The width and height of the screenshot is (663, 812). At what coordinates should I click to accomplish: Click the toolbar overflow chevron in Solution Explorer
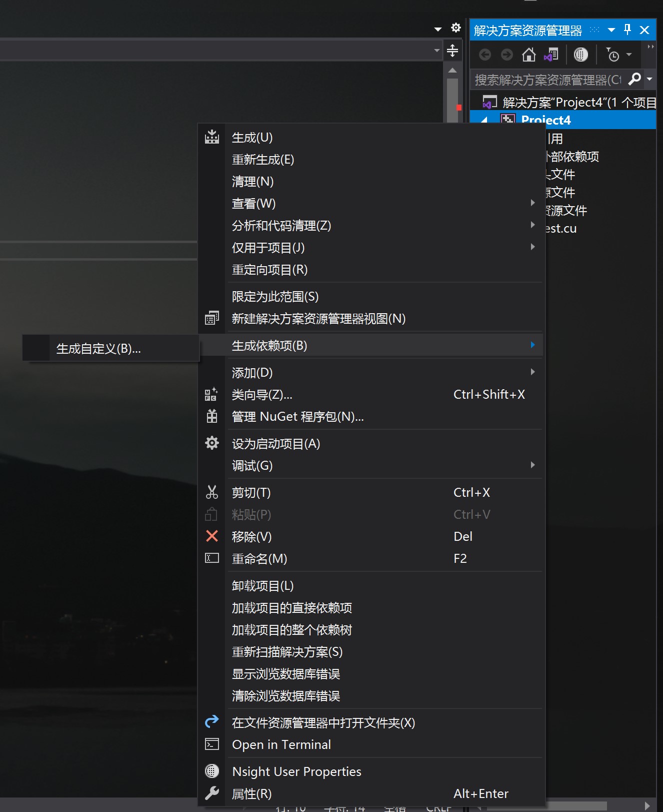(650, 47)
